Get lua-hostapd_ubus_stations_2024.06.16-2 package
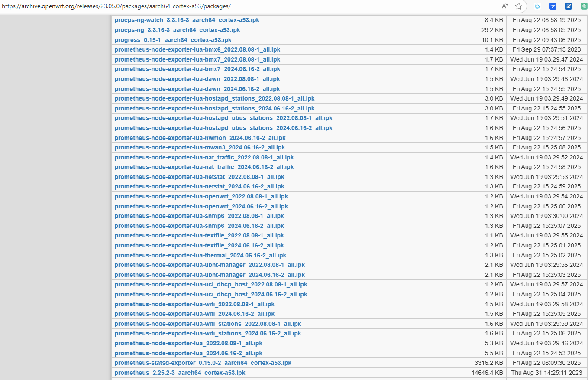588x380 pixels. click(223, 128)
